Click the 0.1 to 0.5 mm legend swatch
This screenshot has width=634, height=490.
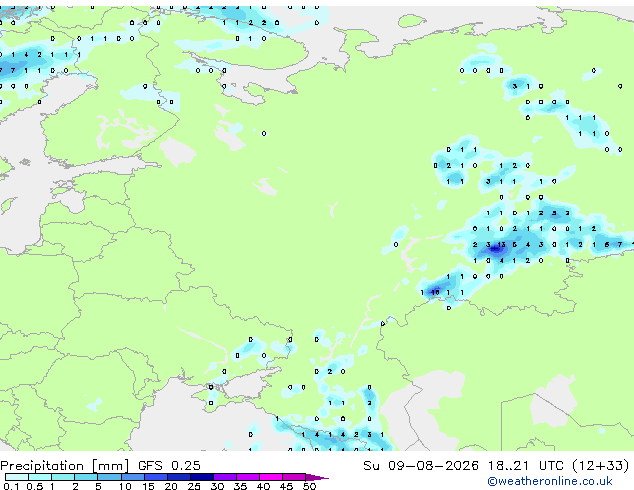pyautogui.click(x=17, y=477)
